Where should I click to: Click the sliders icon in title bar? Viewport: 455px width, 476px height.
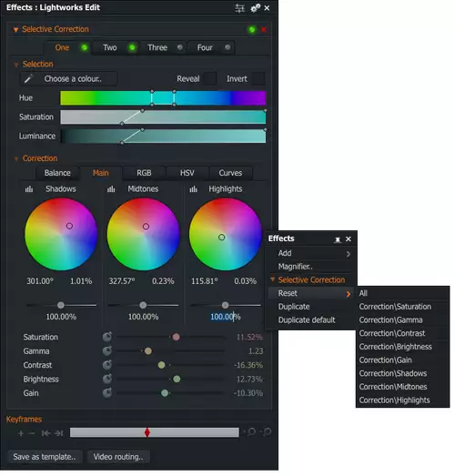tap(240, 8)
